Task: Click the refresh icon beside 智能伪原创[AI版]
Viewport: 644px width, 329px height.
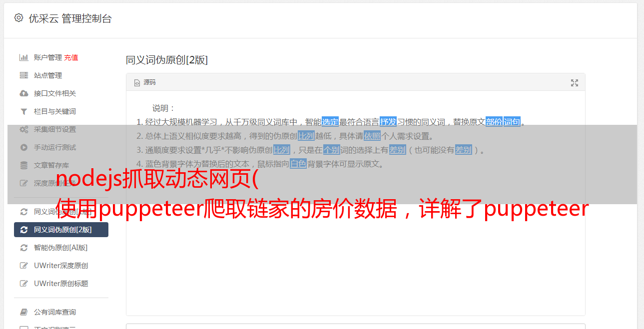Action: pos(23,248)
